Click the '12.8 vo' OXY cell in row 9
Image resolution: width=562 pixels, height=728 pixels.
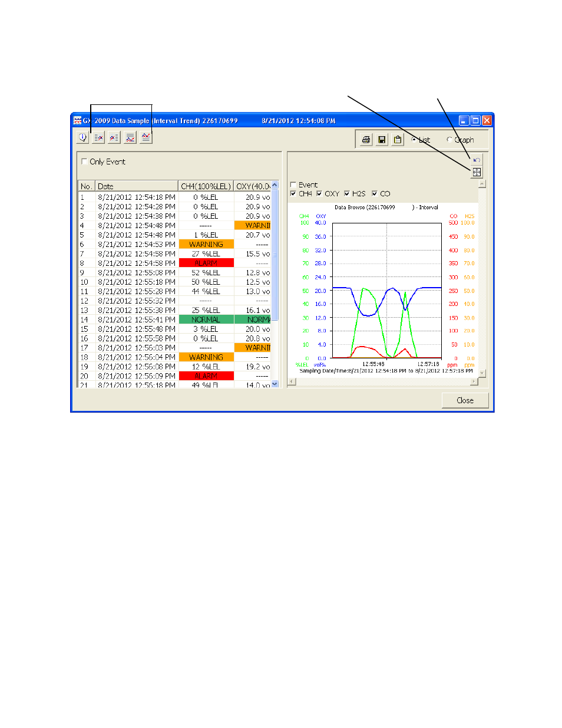[253, 272]
